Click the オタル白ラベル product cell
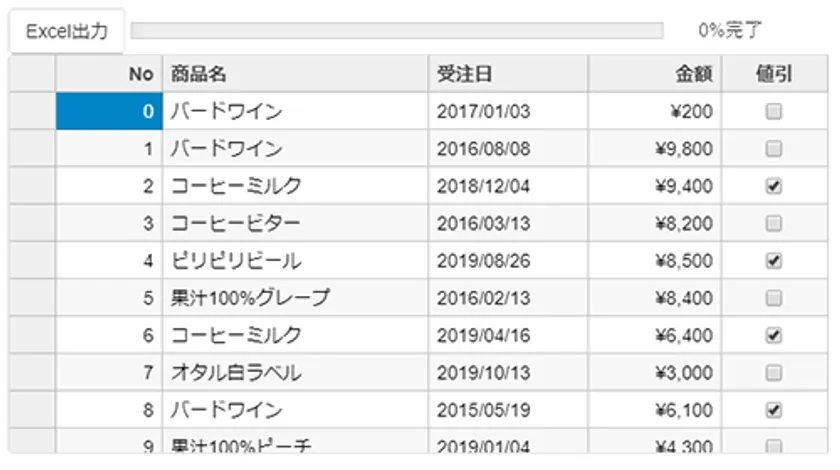 point(295,373)
